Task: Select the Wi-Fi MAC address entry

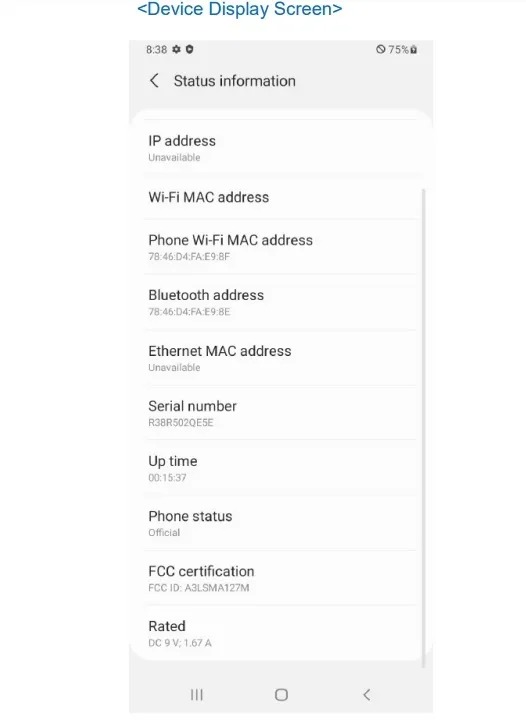Action: [x=280, y=197]
